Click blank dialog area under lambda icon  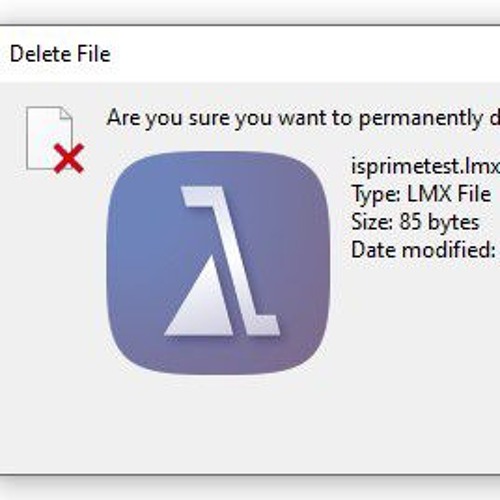218,423
